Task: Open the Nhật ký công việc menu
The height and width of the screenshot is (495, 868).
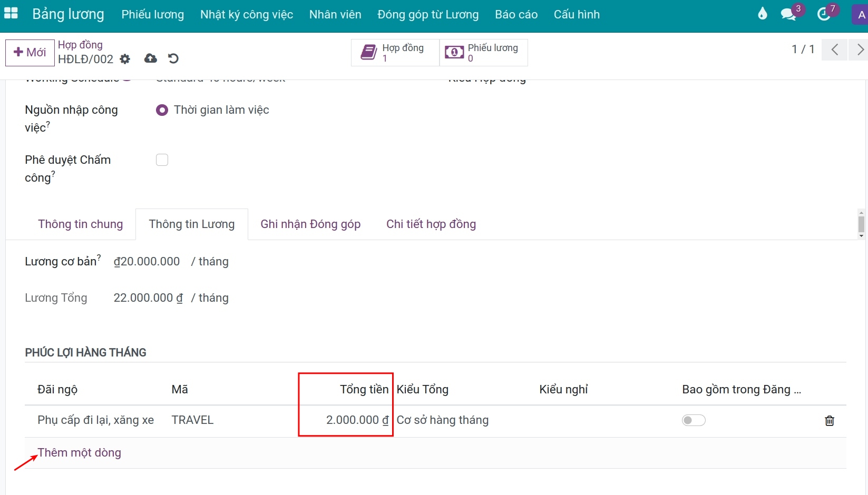Action: click(247, 14)
